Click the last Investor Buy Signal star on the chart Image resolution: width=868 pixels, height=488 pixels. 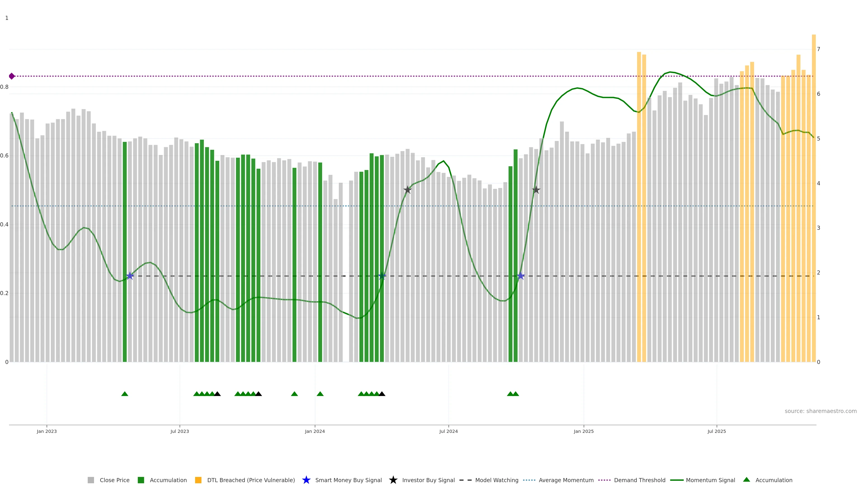[536, 190]
